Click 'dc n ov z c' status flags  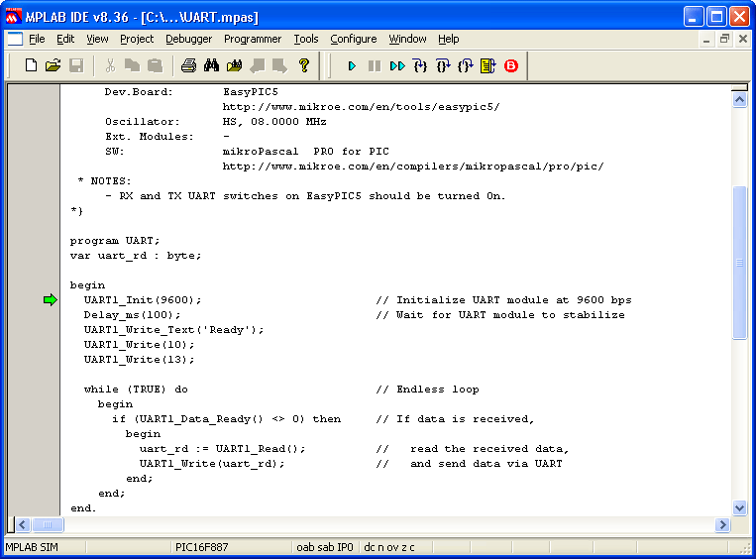pos(389,547)
